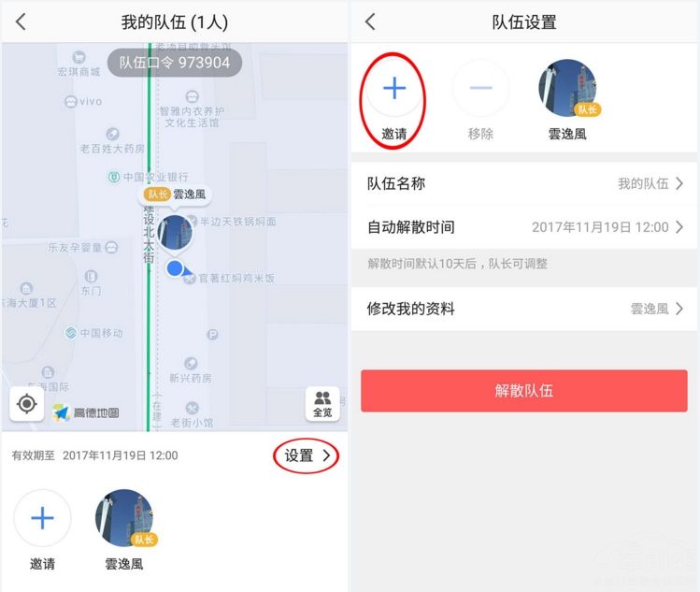Tap the 高德地图 logo on the map
700x592 pixels.
point(86,412)
